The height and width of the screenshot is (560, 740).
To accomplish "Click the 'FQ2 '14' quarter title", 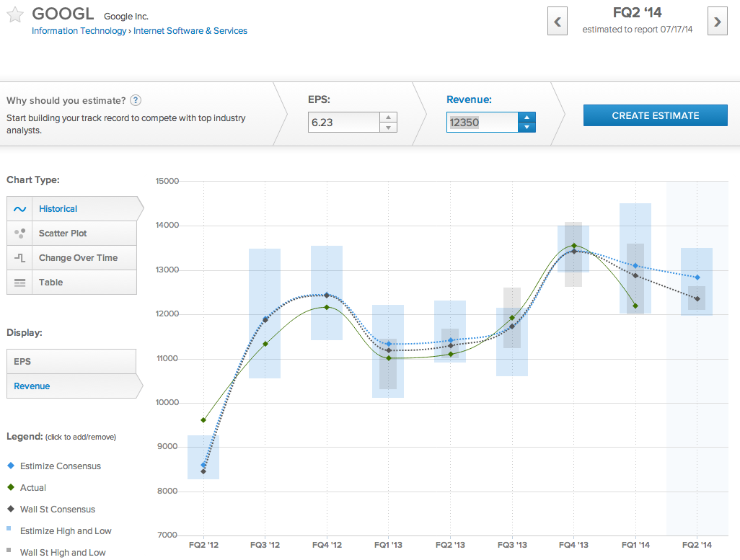I will tap(637, 13).
